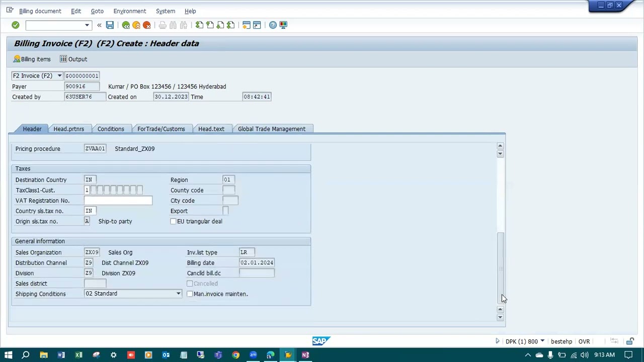Click the orange Exit icon

coord(136,25)
